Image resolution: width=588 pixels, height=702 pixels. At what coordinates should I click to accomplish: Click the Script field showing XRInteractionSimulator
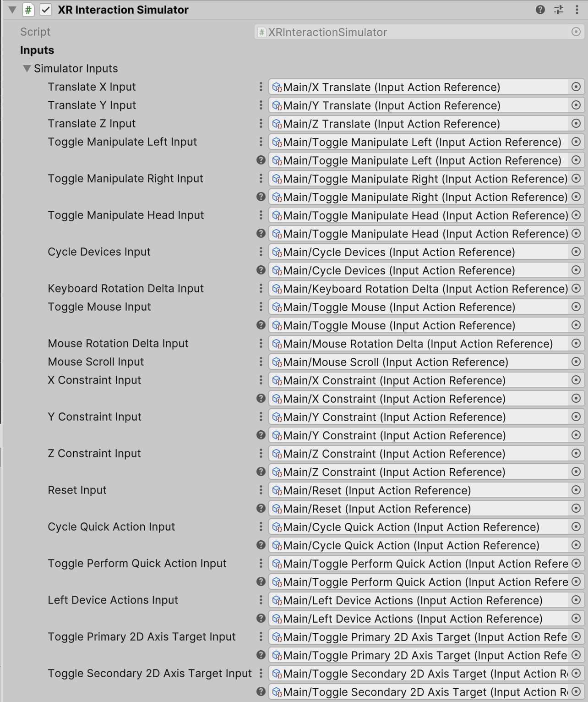point(412,32)
